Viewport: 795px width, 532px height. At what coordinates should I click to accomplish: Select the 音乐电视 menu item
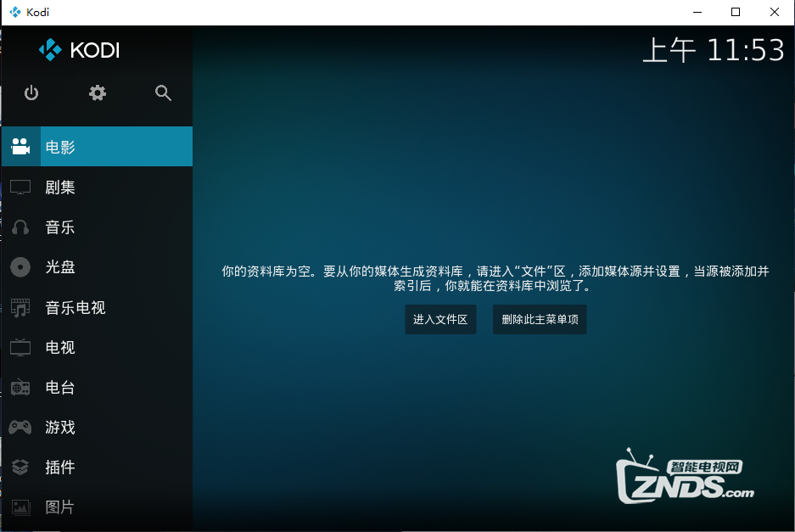[76, 307]
